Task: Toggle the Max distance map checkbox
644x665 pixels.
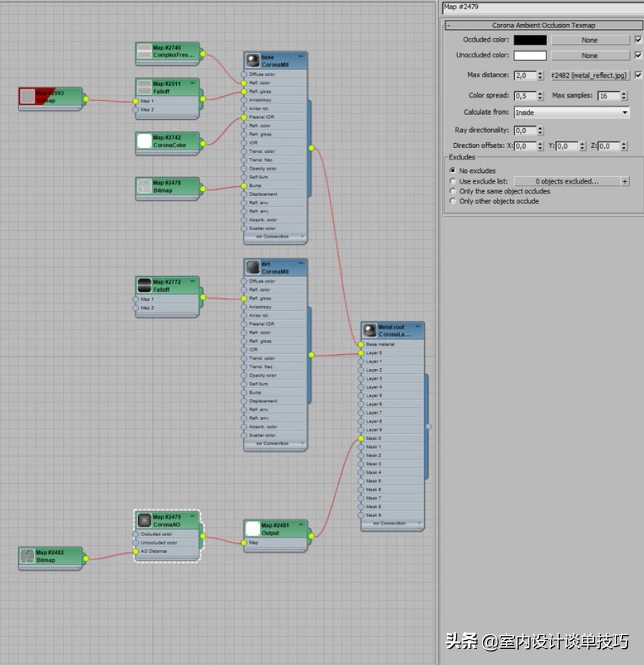Action: click(x=638, y=75)
